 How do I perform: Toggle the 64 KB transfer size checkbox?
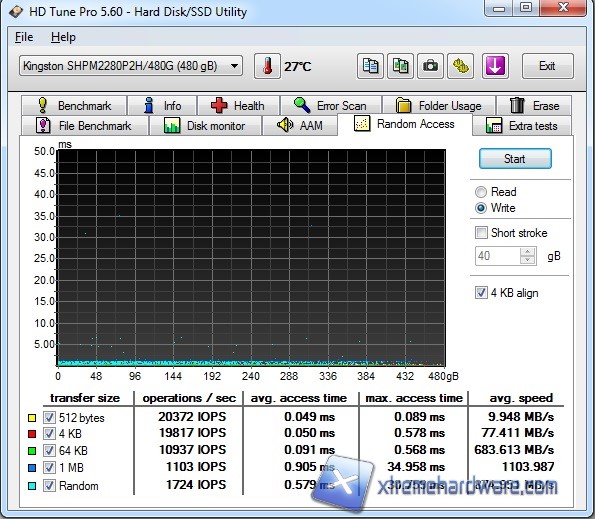click(49, 450)
